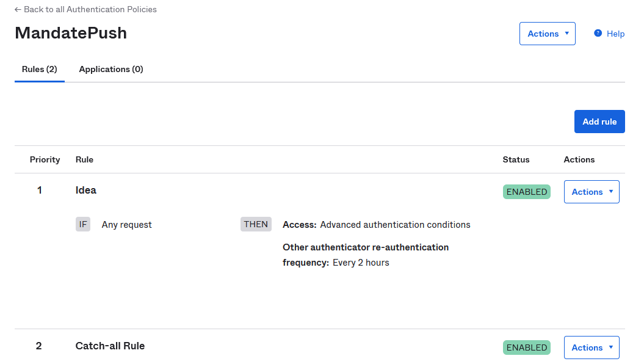Viewport: 644px width, 364px height.
Task: Select the Catch-all Rule name
Action: 110,346
